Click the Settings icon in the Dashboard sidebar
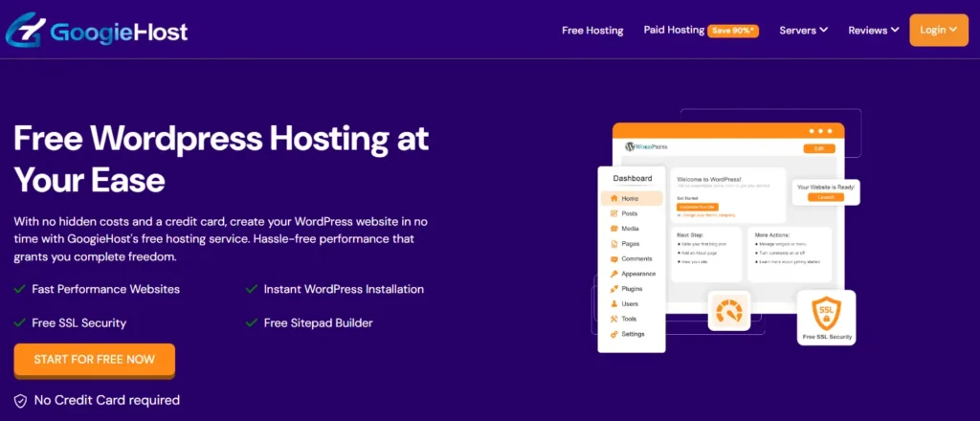Screen dimensions: 980x421 [x=612, y=334]
